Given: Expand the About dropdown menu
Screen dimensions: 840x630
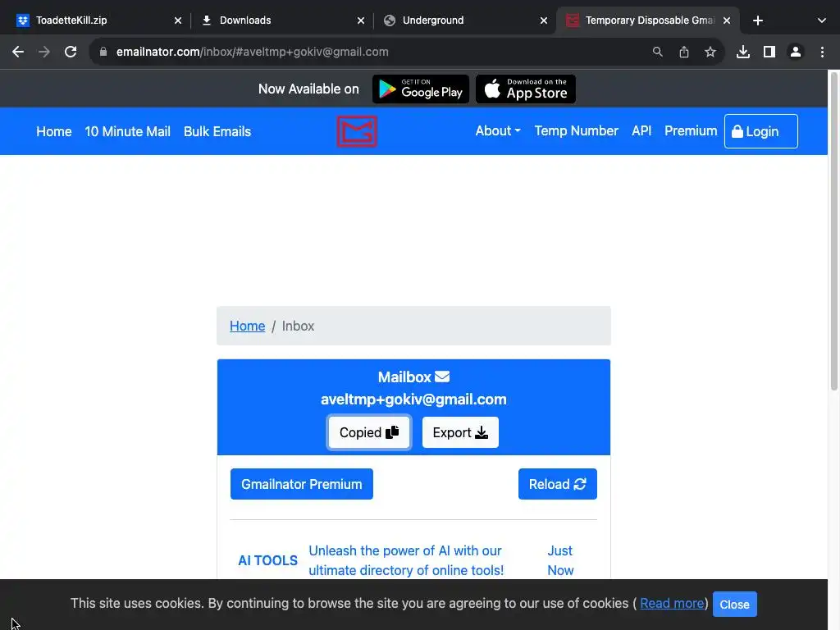Looking at the screenshot, I should coord(498,130).
